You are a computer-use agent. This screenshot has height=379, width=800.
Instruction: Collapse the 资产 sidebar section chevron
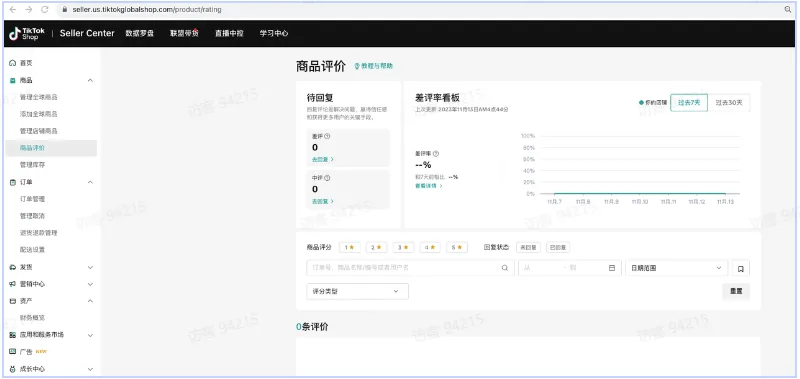(90, 301)
